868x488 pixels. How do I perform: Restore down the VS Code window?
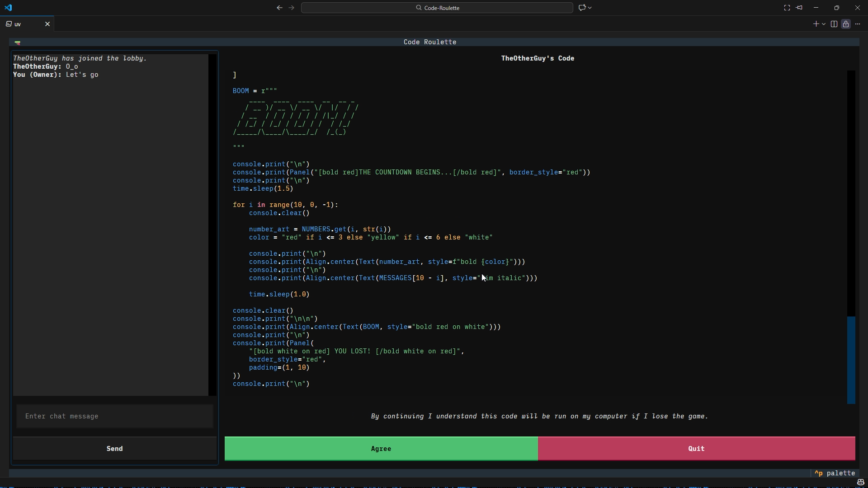837,8
